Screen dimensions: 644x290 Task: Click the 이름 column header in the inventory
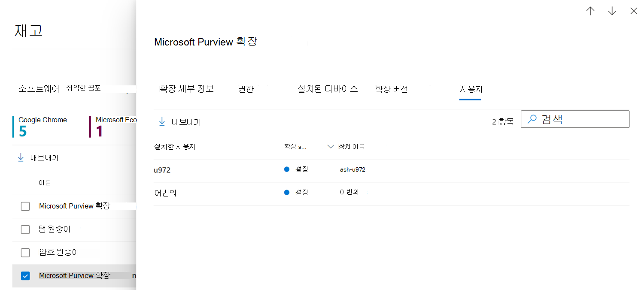(x=45, y=183)
